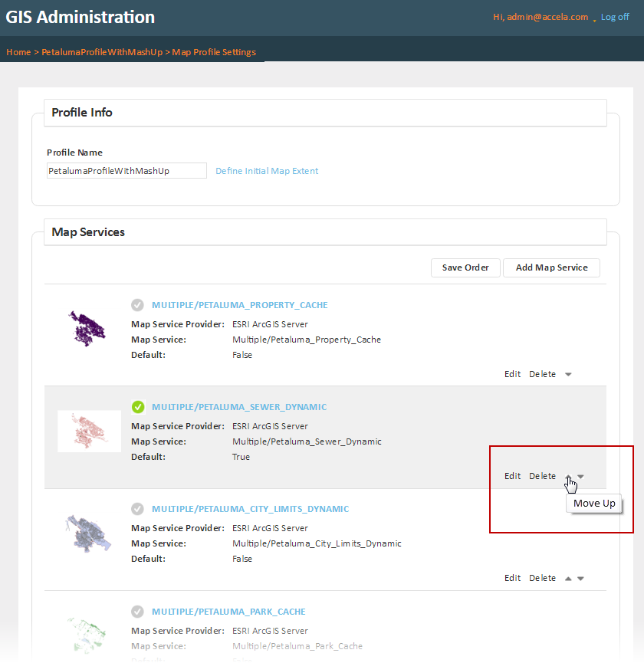Click the Petaluma_Sewer_Dynamic map thumbnail
644x663 pixels.
click(89, 431)
